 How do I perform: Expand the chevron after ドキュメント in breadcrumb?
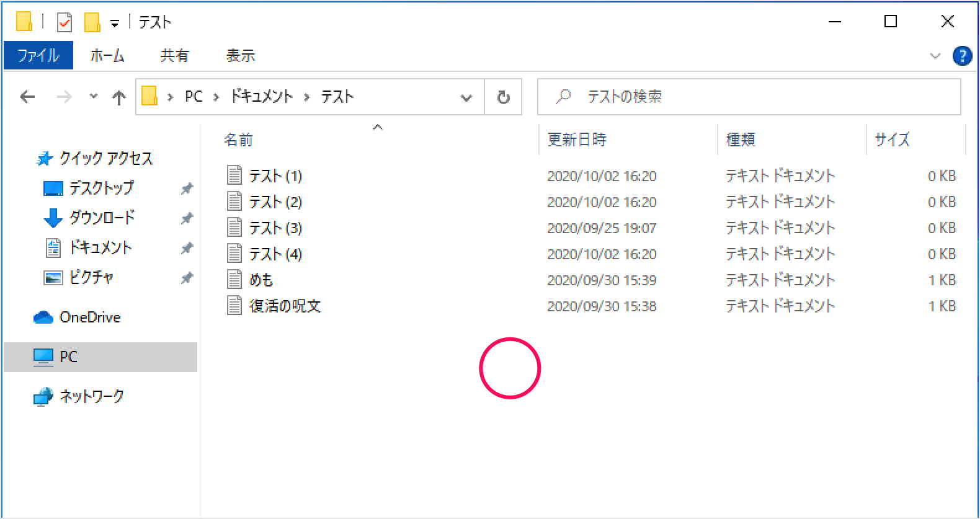(306, 97)
